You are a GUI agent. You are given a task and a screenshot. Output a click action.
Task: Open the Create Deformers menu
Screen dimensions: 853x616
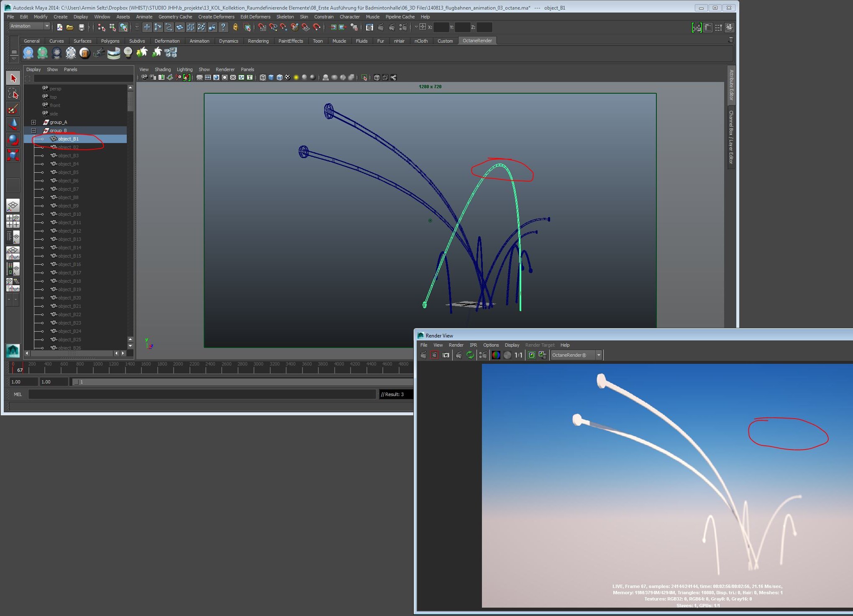point(216,17)
